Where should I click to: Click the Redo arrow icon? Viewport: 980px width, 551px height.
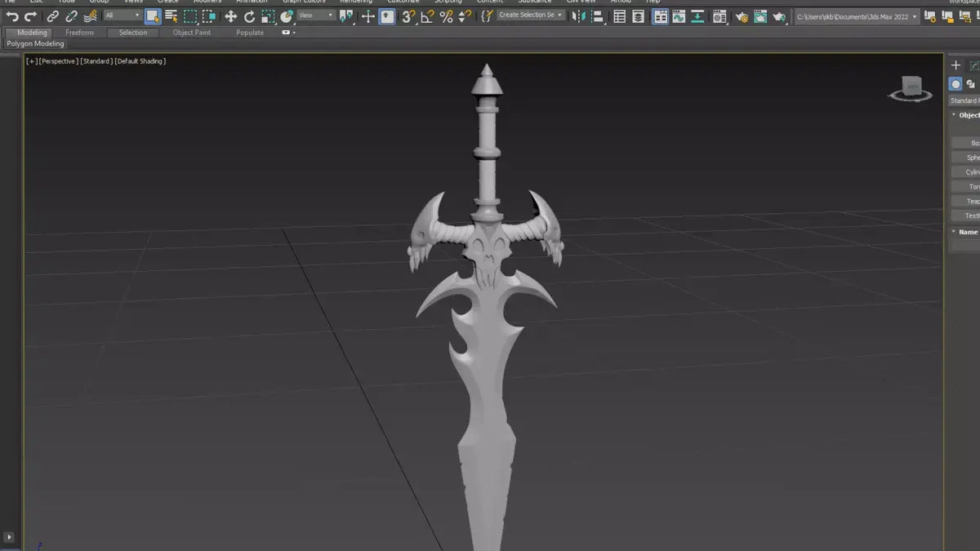30,16
